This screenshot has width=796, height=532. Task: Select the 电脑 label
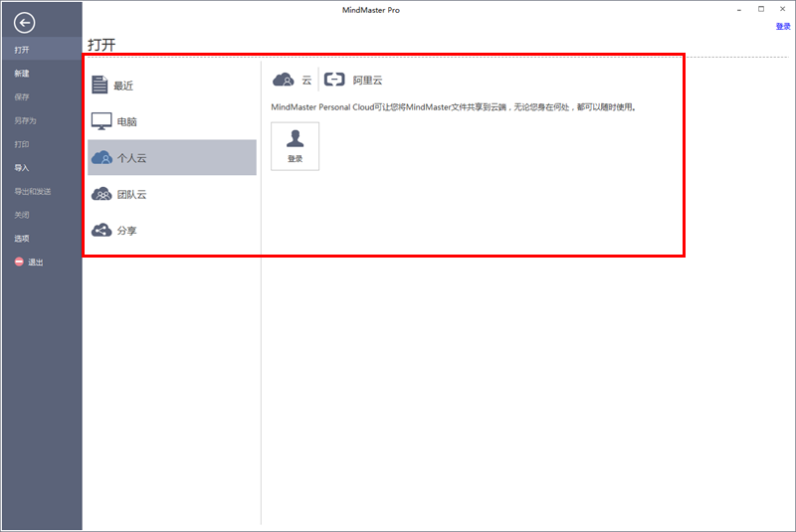(x=127, y=121)
